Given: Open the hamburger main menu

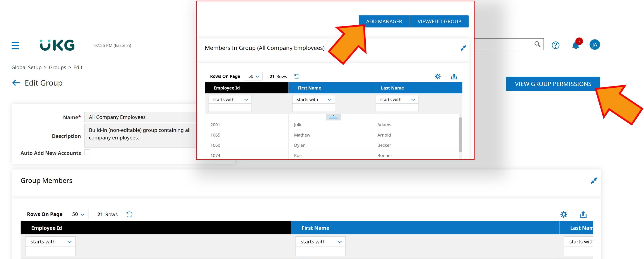Looking at the screenshot, I should [x=15, y=45].
